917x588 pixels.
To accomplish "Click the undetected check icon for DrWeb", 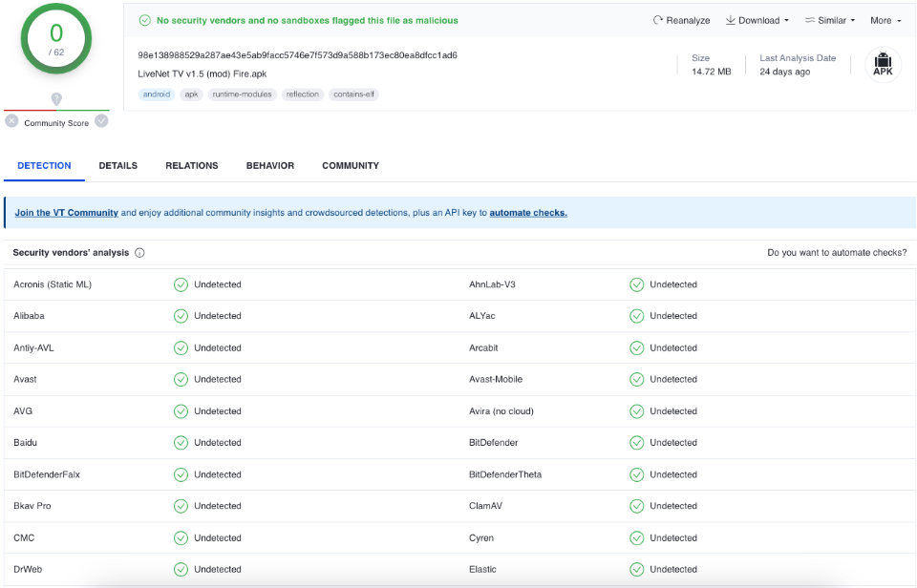I will coord(181,569).
